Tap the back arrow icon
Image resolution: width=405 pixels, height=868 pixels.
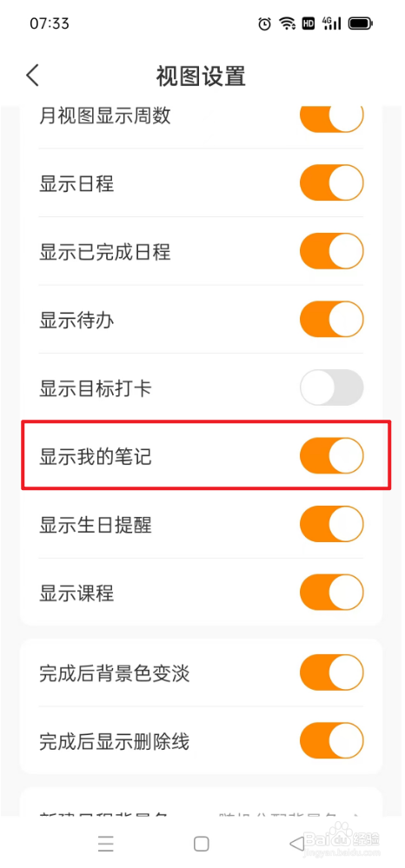pyautogui.click(x=33, y=76)
